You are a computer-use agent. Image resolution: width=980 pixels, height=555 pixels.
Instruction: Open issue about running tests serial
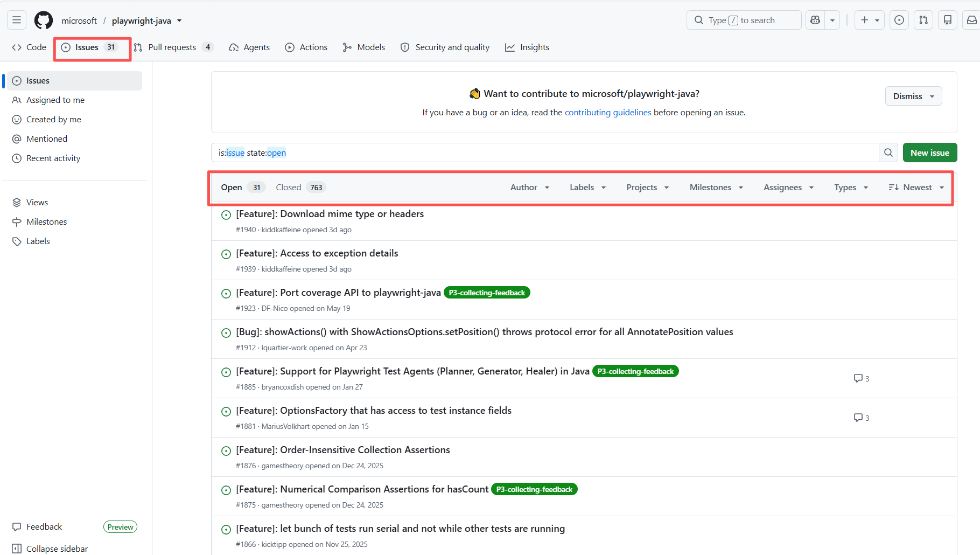pos(401,529)
